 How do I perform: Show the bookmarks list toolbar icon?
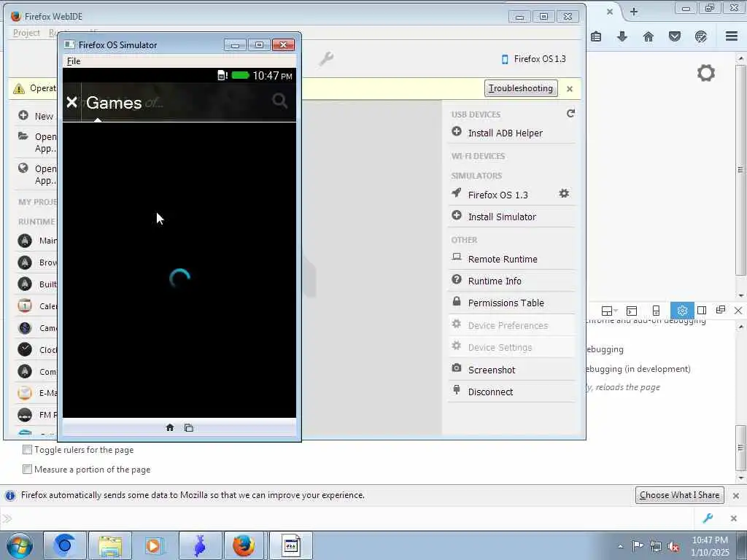click(x=595, y=36)
